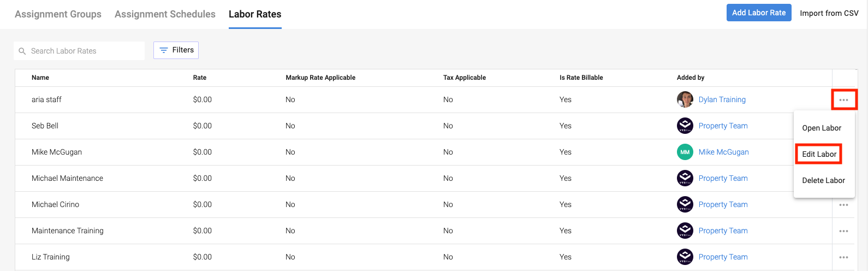Click Import from CSV
868x271 pixels.
pos(829,13)
